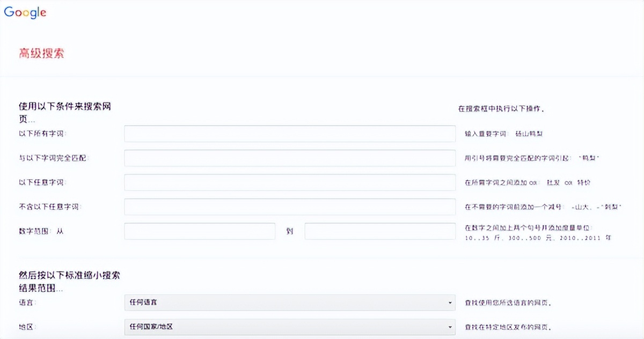Click inside the 以下所有字词 input field
644x339 pixels.
click(x=290, y=133)
